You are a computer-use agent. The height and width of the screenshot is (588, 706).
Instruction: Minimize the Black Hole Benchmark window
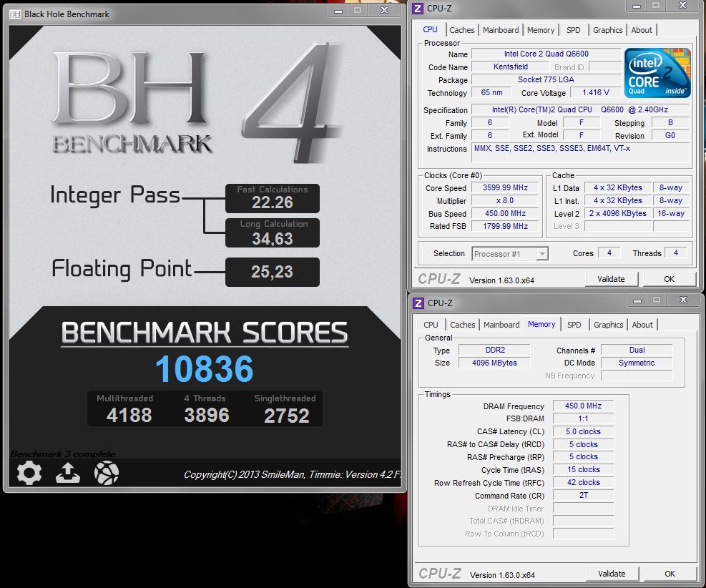coord(338,11)
